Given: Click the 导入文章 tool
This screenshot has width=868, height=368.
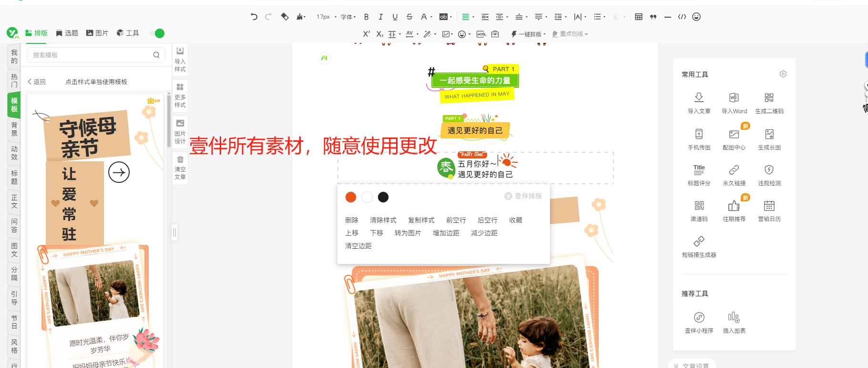Looking at the screenshot, I should [699, 103].
